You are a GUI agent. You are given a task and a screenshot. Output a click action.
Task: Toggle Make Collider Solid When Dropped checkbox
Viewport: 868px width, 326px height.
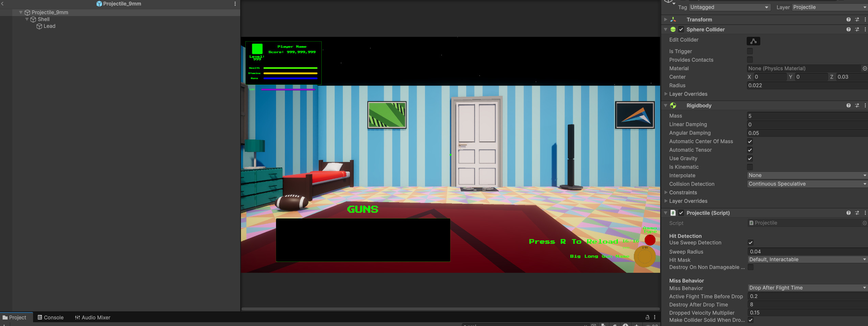pyautogui.click(x=750, y=320)
